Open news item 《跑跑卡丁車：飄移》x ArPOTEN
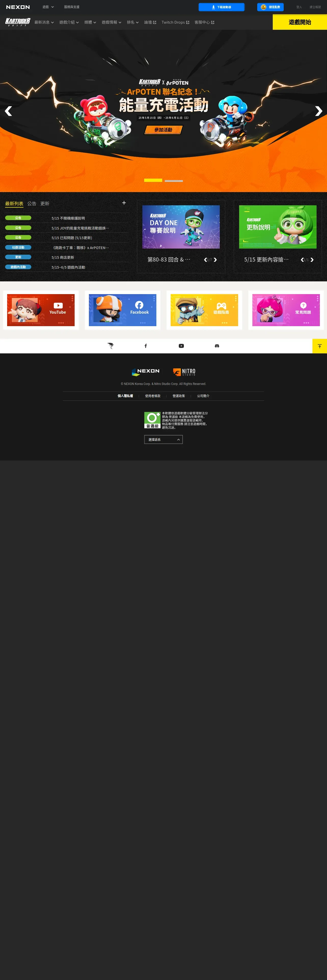The width and height of the screenshot is (327, 980). coord(80,248)
